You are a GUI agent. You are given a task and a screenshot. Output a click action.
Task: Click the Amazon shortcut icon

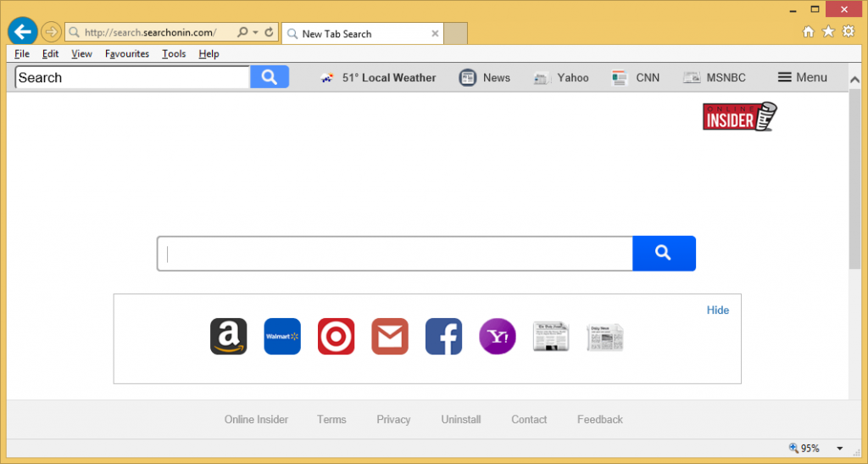click(x=228, y=337)
